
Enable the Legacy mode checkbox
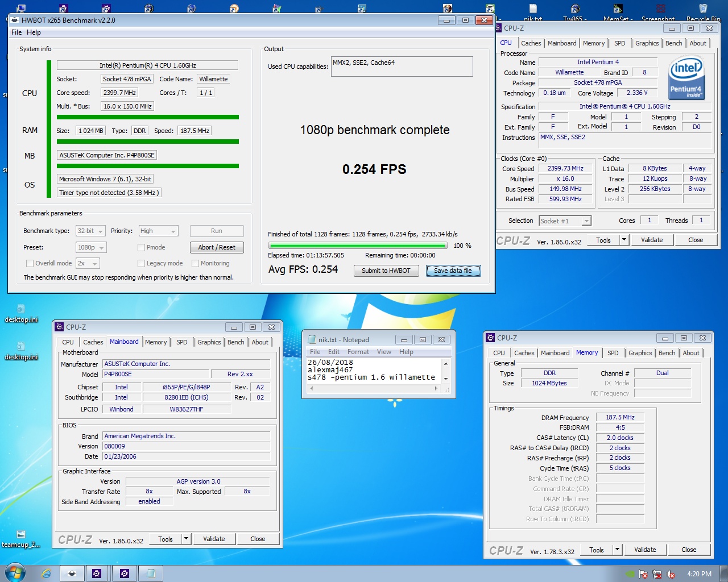141,263
